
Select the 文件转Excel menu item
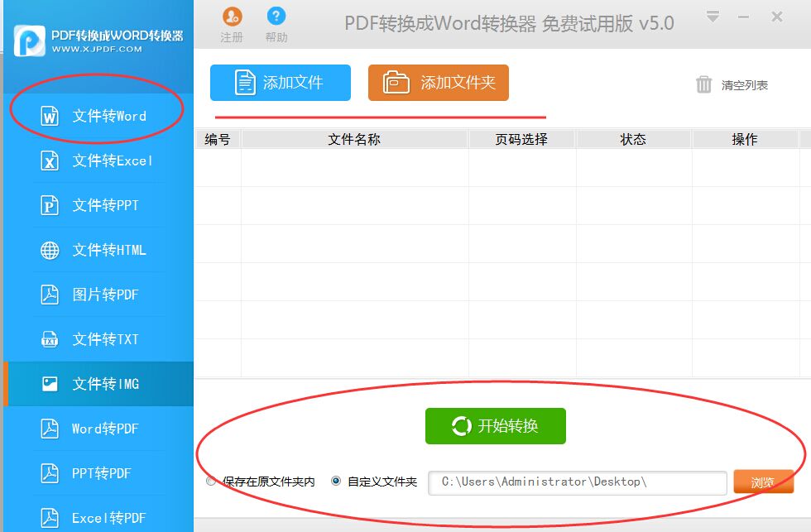pos(98,161)
